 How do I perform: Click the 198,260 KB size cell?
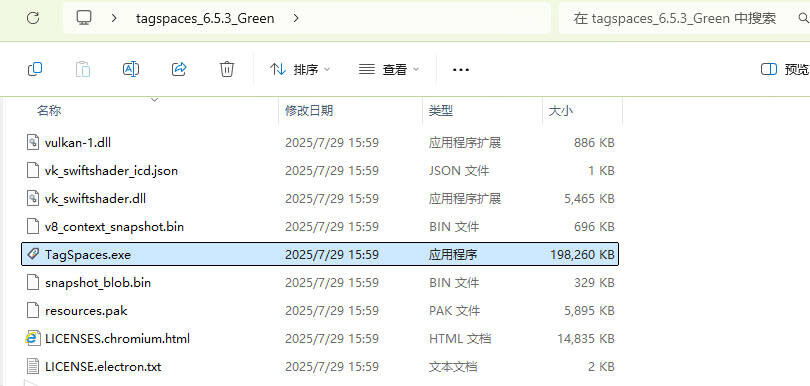click(x=582, y=255)
